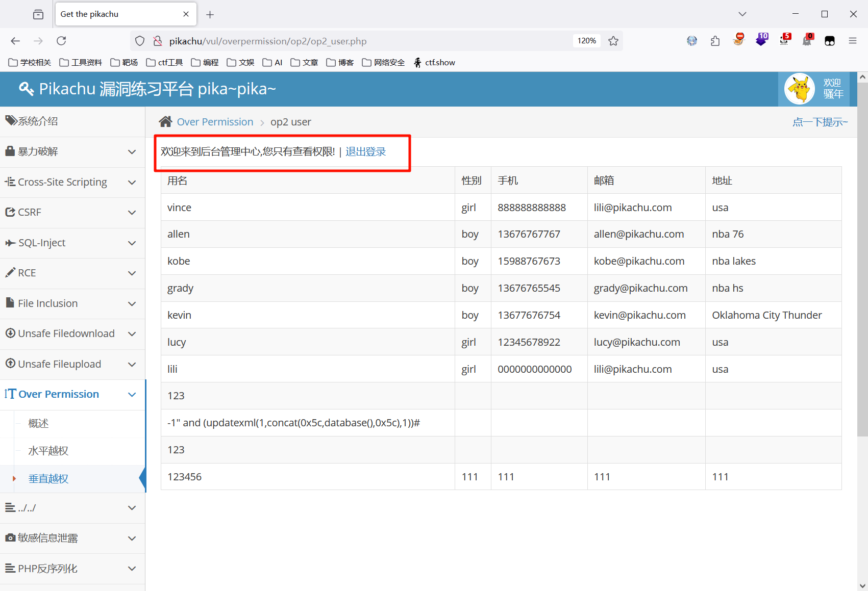Open 系统介绍 in the sidebar
The height and width of the screenshot is (591, 868).
tap(72, 121)
